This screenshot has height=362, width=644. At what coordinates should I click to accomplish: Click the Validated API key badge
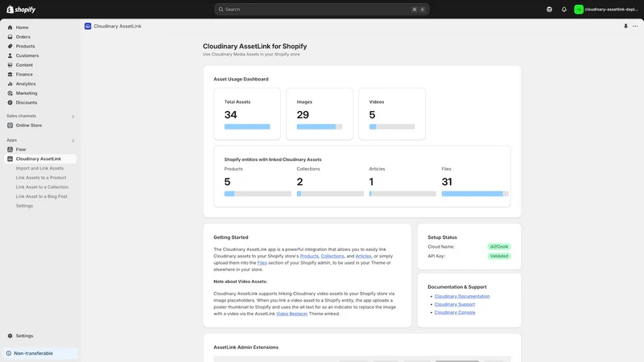coord(499,256)
